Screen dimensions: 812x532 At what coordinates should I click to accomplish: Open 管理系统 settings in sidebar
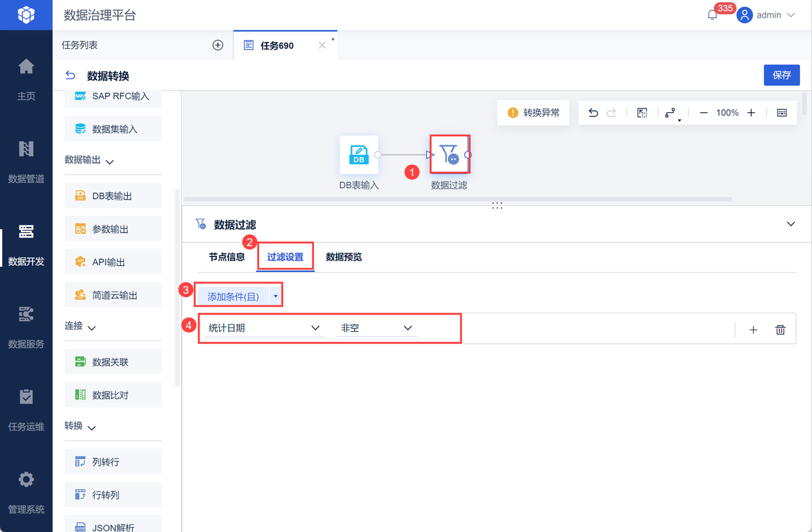[x=26, y=492]
